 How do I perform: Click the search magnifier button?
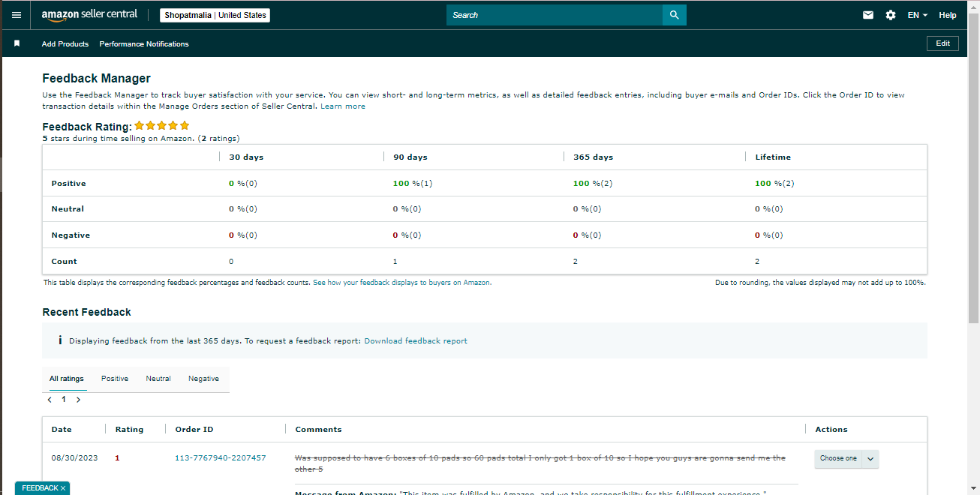pyautogui.click(x=675, y=15)
